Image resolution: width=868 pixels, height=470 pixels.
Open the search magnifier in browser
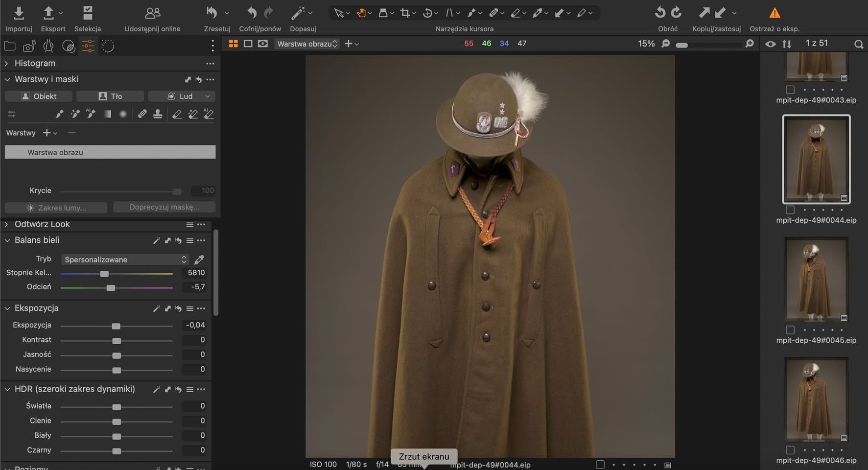858,44
